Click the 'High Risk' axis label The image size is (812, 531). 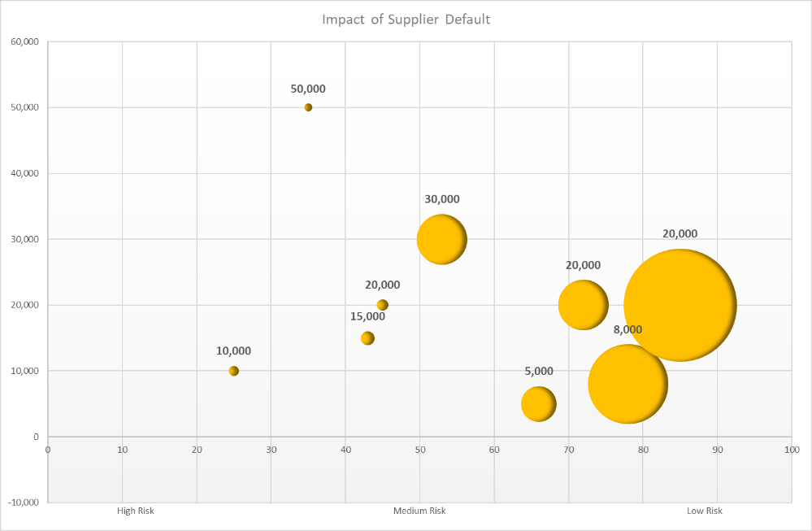click(136, 511)
